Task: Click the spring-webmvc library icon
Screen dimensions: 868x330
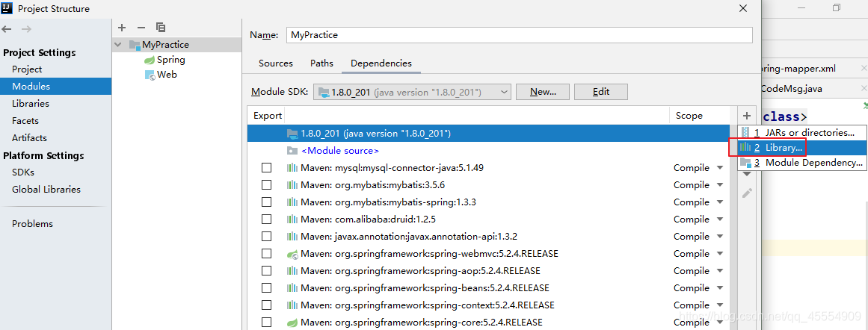Action: (292, 255)
